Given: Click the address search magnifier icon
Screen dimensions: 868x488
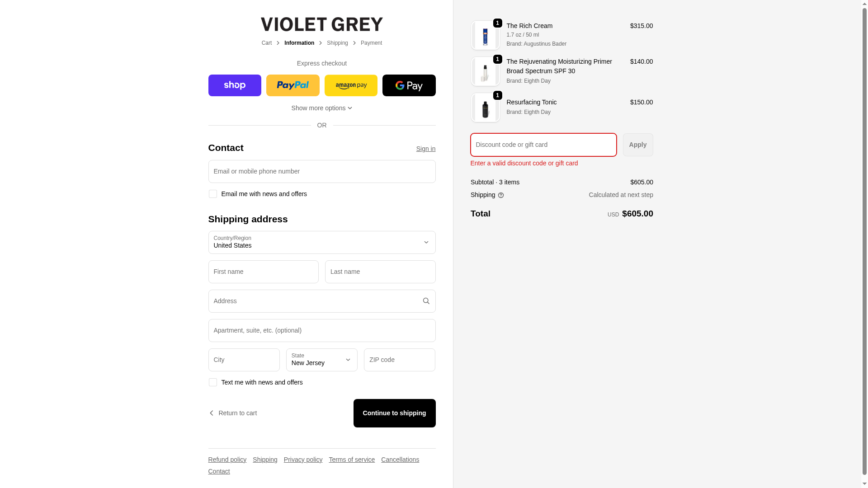Looking at the screenshot, I should tap(426, 301).
